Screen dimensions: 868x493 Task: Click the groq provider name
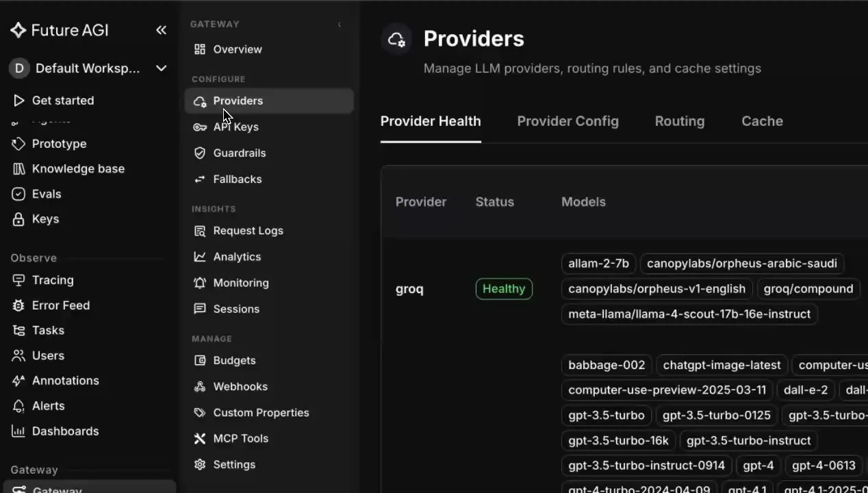click(x=409, y=289)
